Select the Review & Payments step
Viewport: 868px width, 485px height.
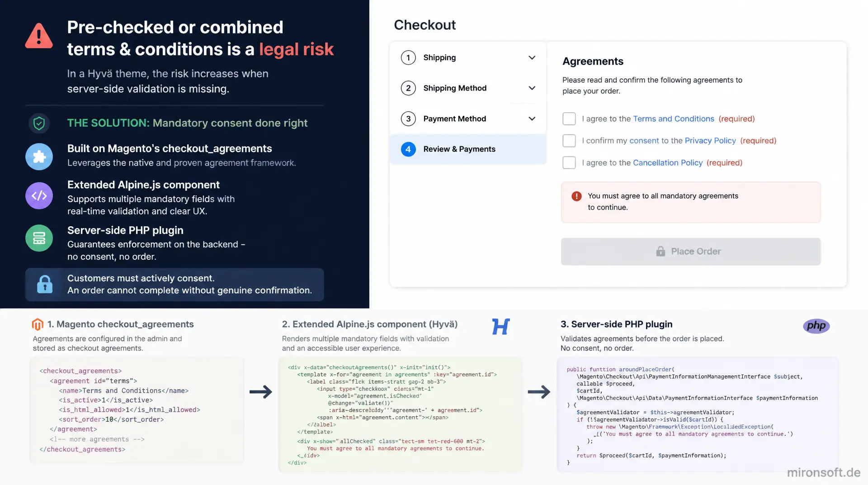coord(468,149)
